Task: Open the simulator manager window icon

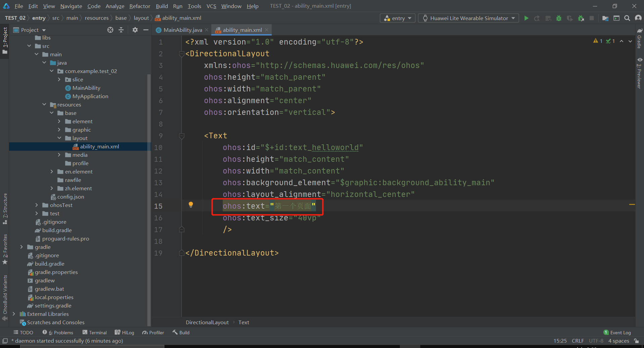Action: click(x=616, y=18)
